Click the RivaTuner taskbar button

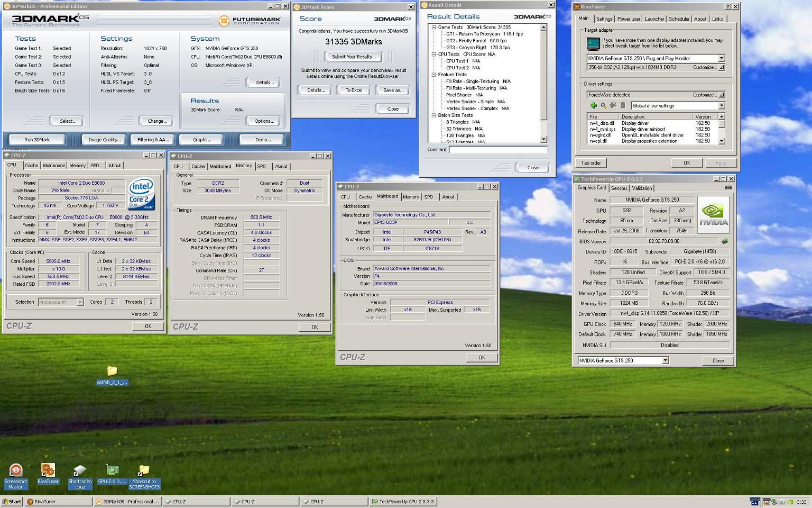pyautogui.click(x=59, y=502)
